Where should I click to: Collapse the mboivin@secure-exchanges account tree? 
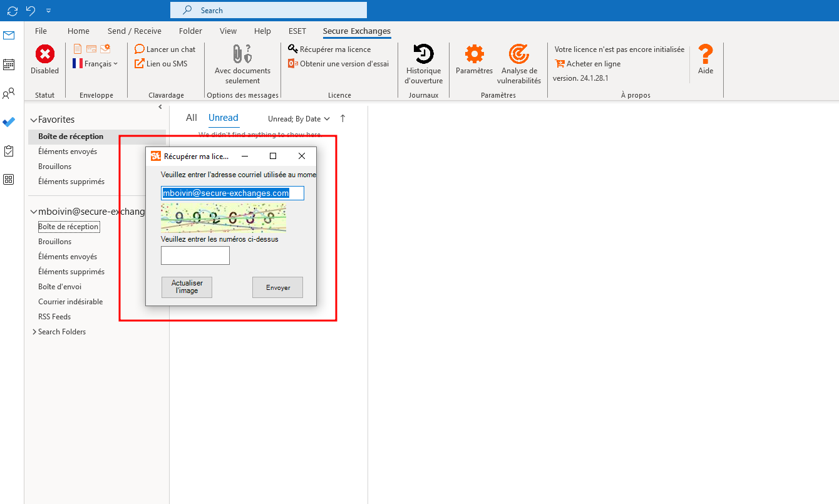(x=34, y=212)
